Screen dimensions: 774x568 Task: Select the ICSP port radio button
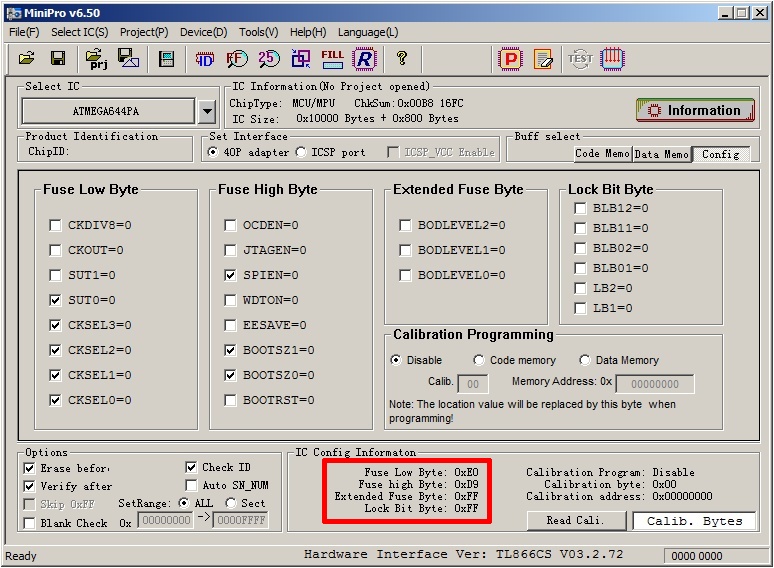click(301, 152)
